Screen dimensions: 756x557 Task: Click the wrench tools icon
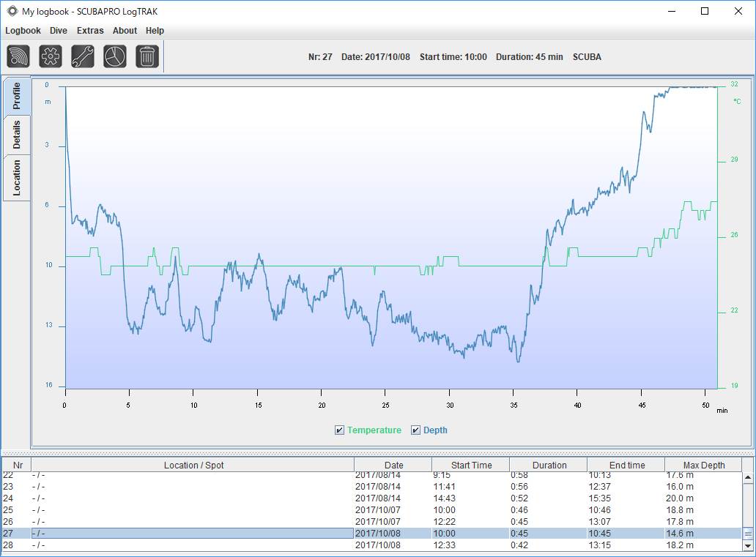pos(83,56)
